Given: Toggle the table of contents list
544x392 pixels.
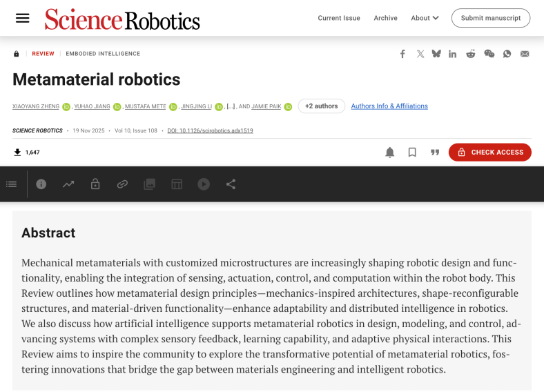Looking at the screenshot, I should [12, 184].
